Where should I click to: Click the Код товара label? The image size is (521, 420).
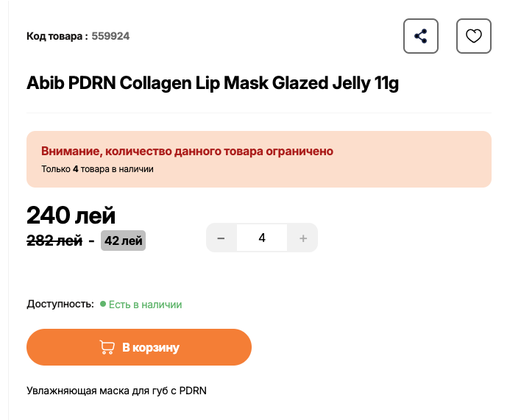tap(57, 36)
